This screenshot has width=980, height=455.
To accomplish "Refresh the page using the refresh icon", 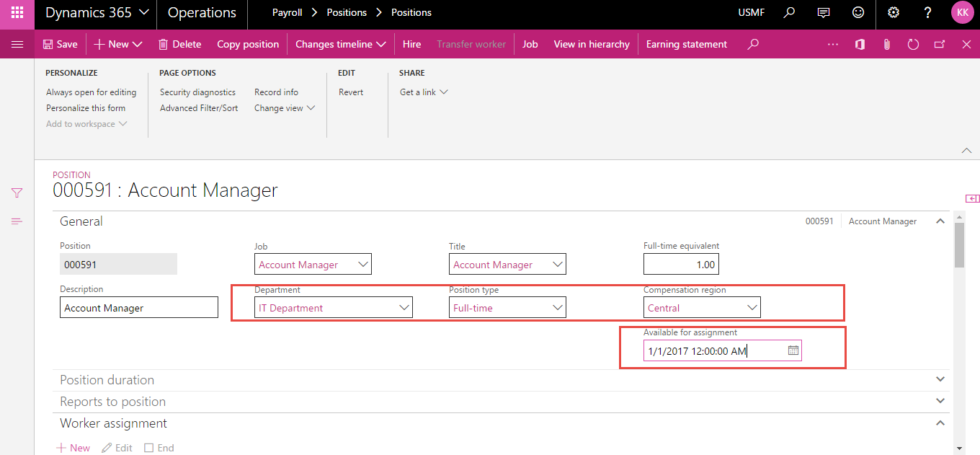I will tap(913, 44).
